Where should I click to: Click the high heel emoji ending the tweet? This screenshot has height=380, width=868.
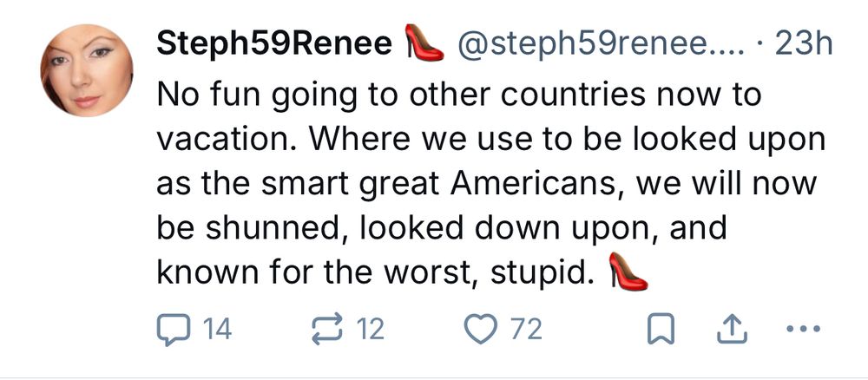coord(628,274)
